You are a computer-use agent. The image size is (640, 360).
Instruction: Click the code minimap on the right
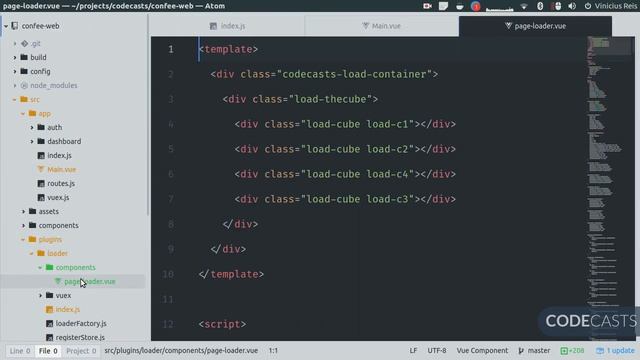(611, 188)
